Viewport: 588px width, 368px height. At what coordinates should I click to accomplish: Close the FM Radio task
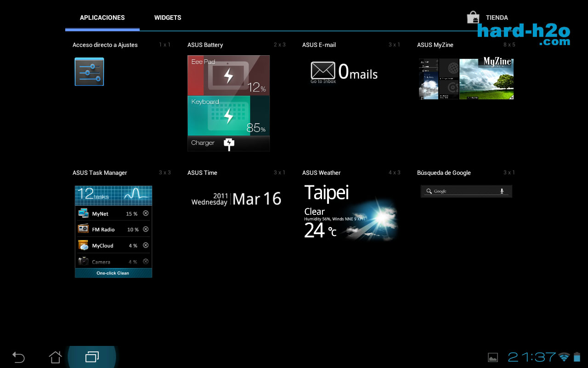[x=146, y=229]
